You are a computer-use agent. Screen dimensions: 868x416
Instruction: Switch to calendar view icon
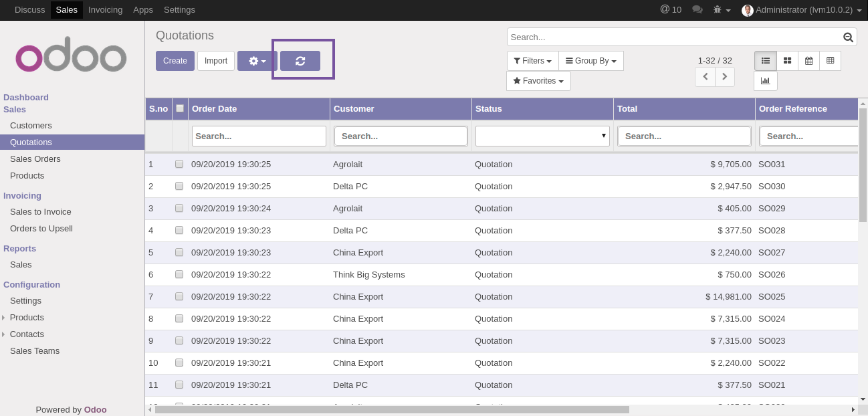(x=808, y=61)
